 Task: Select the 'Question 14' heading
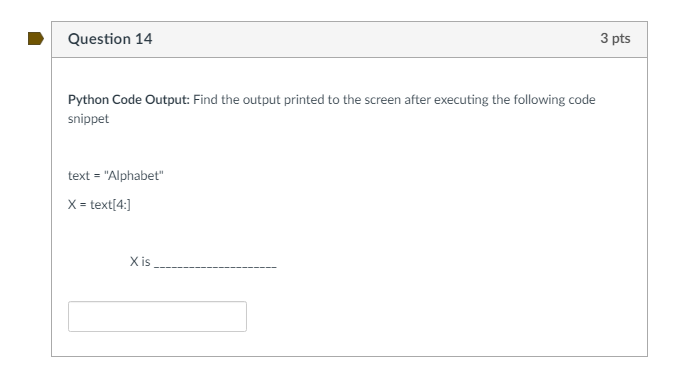coord(110,39)
